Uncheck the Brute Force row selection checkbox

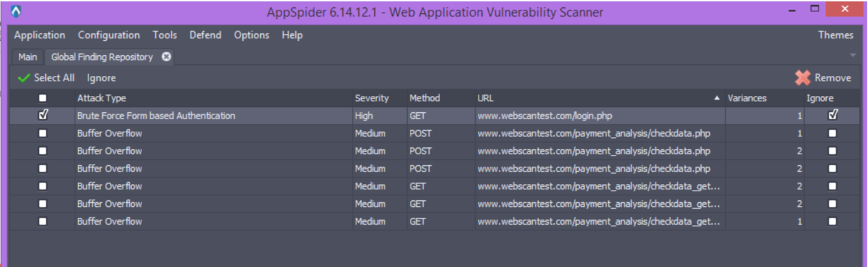coord(42,115)
